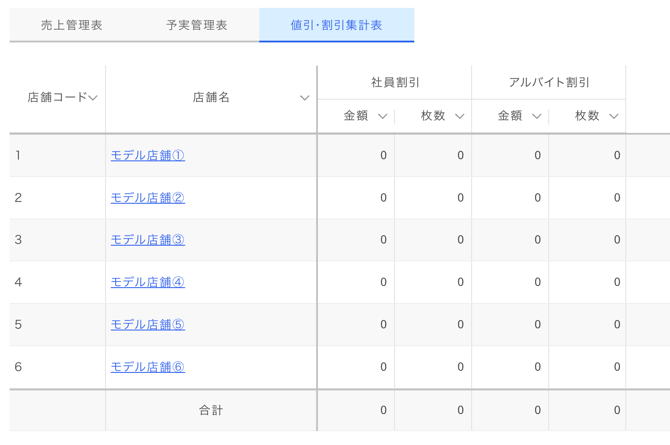Go to the モデル店舗③ link

pyautogui.click(x=147, y=240)
